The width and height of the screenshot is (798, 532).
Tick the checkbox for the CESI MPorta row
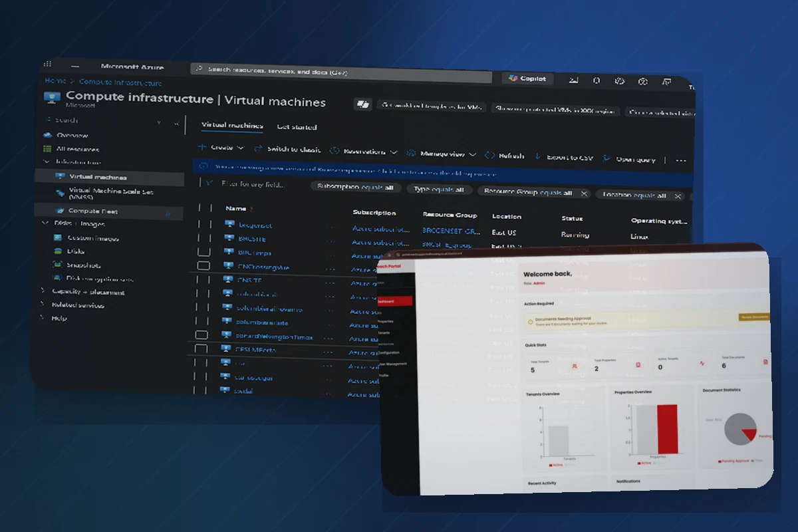(202, 348)
